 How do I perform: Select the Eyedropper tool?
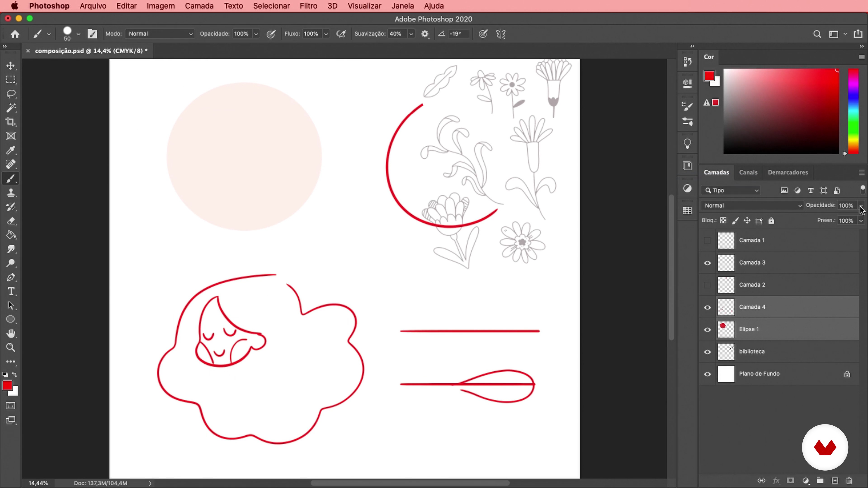[x=11, y=150]
